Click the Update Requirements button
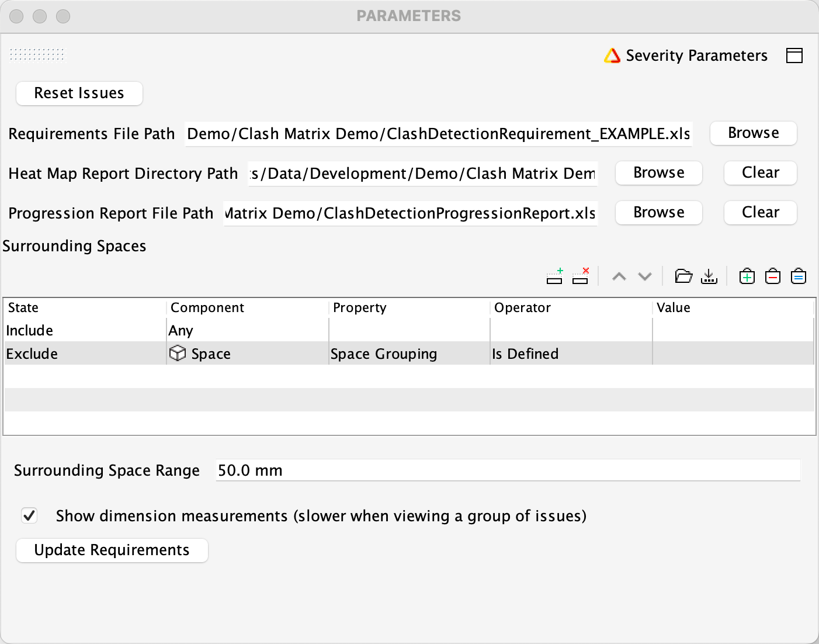This screenshot has height=644, width=819. pos(112,550)
